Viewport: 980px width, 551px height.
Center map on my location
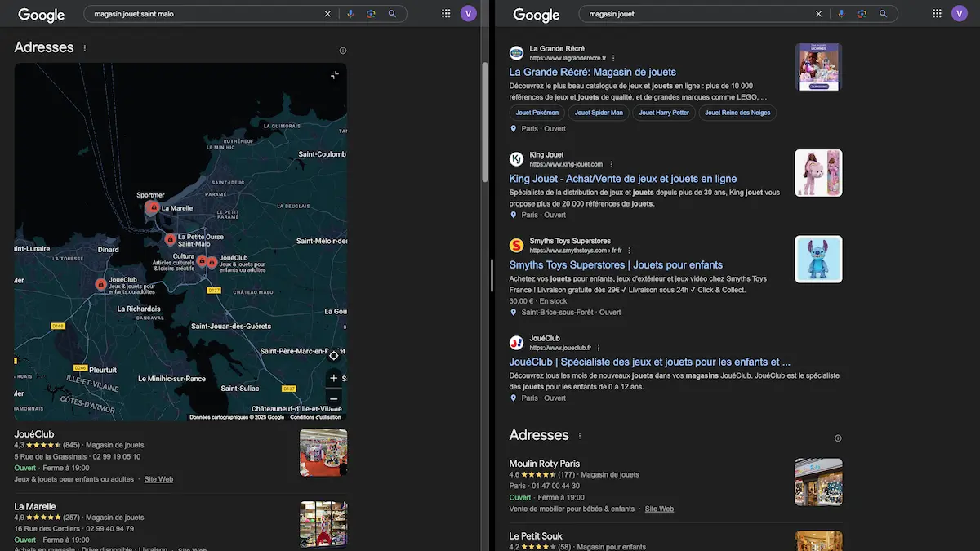click(x=333, y=355)
